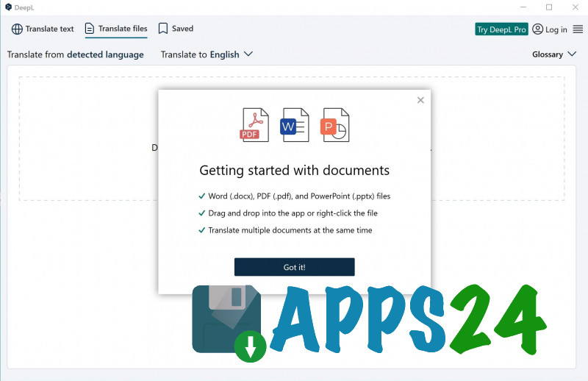Click Translate multiple documents at the same time

pyautogui.click(x=285, y=230)
